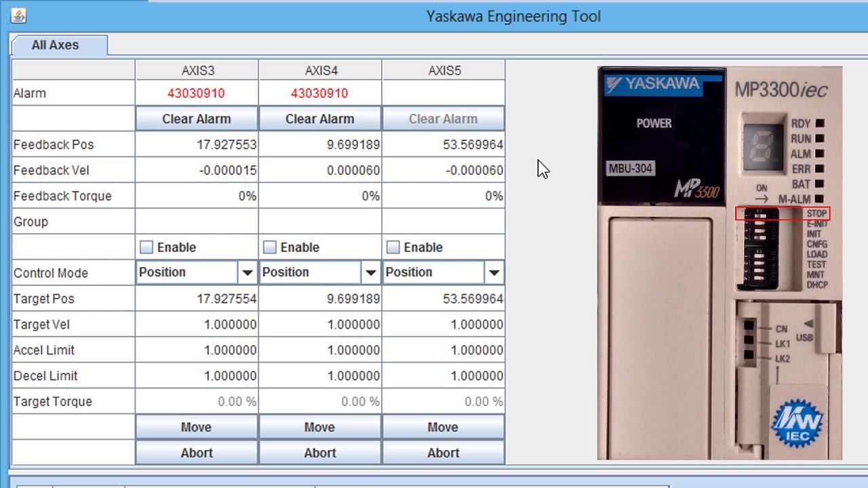Click the AXIS5 Feedback Pos value 53.569964
Screen dimensions: 868x488
[x=473, y=144]
